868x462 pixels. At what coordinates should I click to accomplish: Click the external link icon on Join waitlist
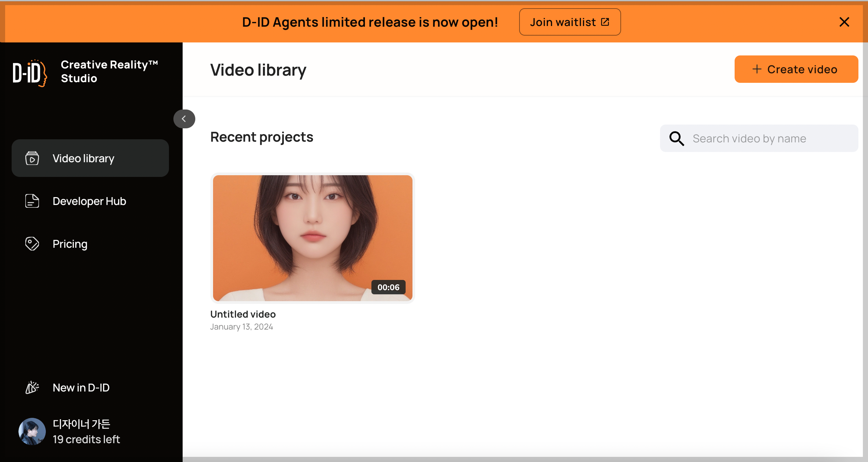click(x=605, y=22)
